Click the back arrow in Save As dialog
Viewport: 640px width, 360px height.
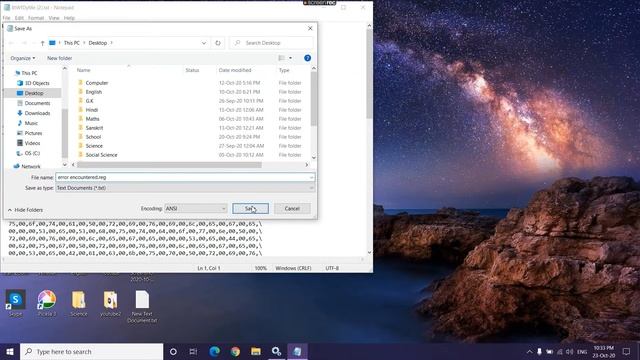click(x=11, y=43)
